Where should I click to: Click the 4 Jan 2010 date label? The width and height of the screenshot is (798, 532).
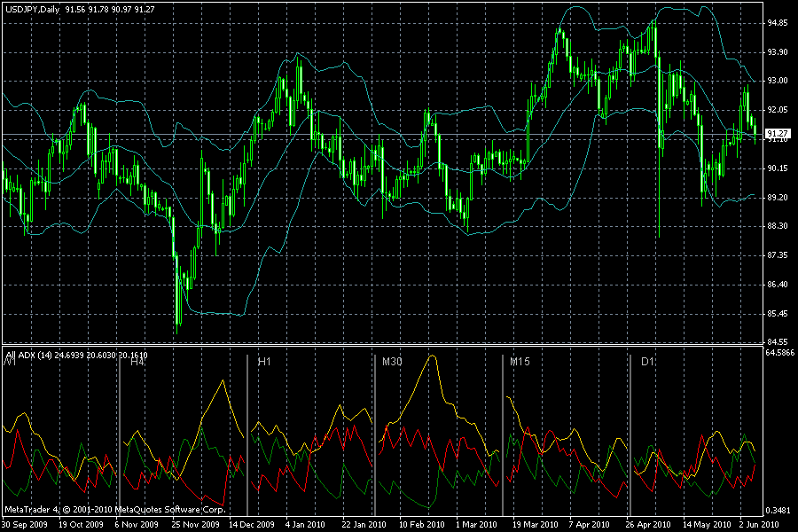(x=305, y=524)
